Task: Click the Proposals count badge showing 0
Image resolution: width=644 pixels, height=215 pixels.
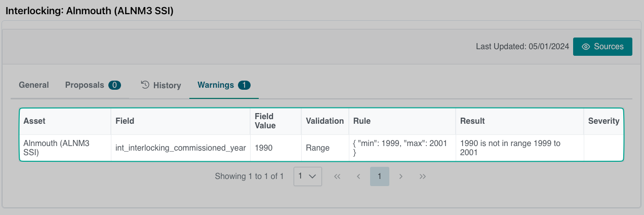Action: point(114,85)
